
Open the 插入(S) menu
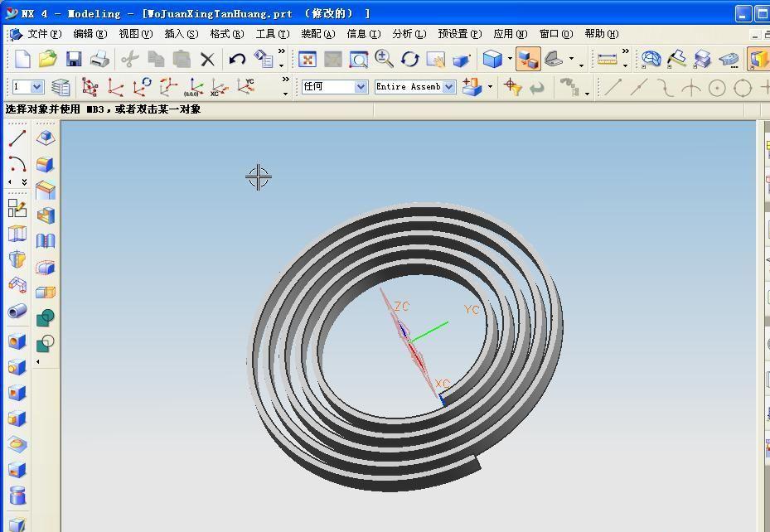click(x=181, y=34)
